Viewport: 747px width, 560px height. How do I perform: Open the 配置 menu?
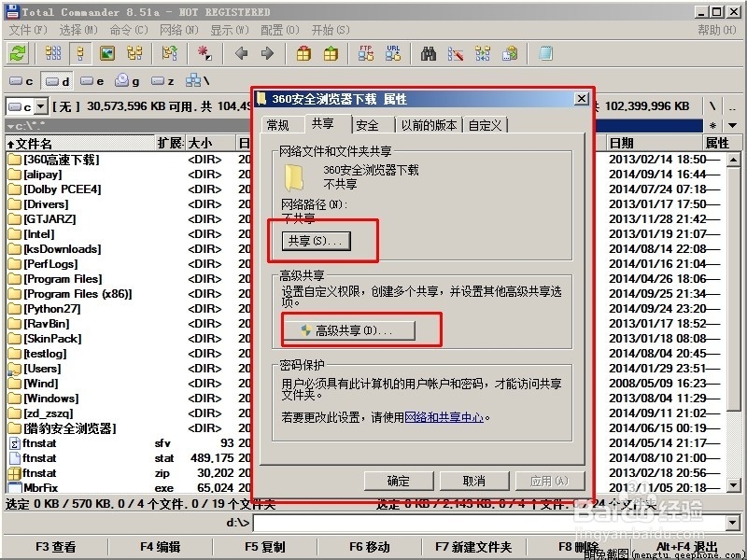tap(279, 30)
